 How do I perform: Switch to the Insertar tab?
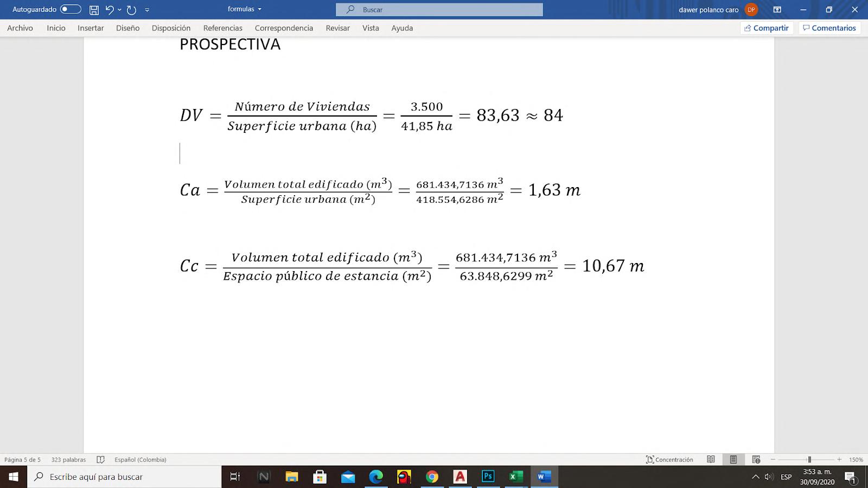pyautogui.click(x=91, y=28)
